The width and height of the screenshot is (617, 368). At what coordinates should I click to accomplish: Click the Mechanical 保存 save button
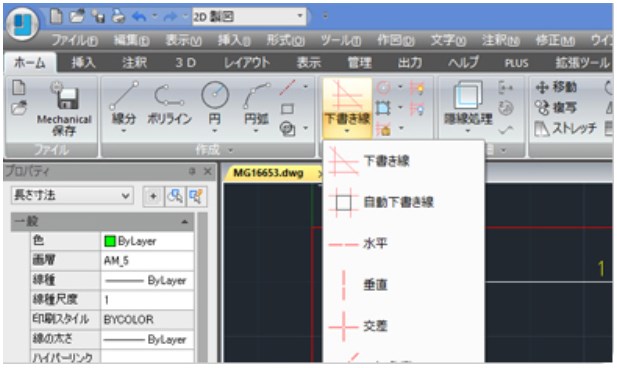point(65,109)
